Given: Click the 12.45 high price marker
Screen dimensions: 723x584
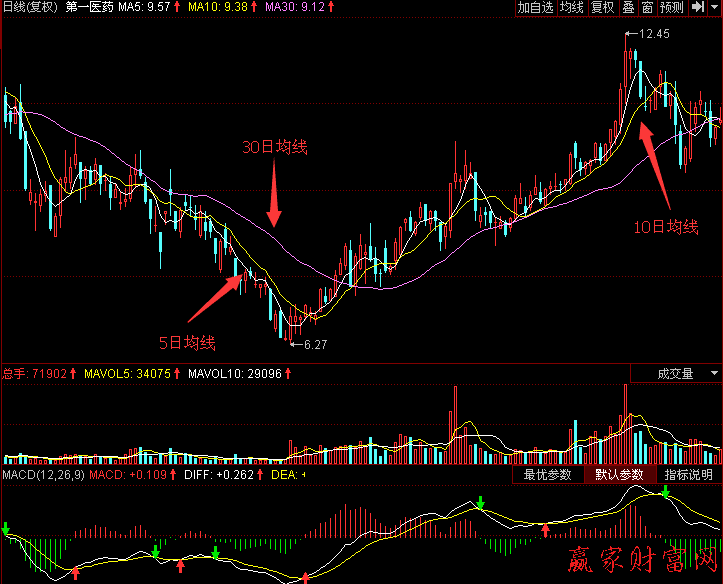Looking at the screenshot, I should click(650, 34).
